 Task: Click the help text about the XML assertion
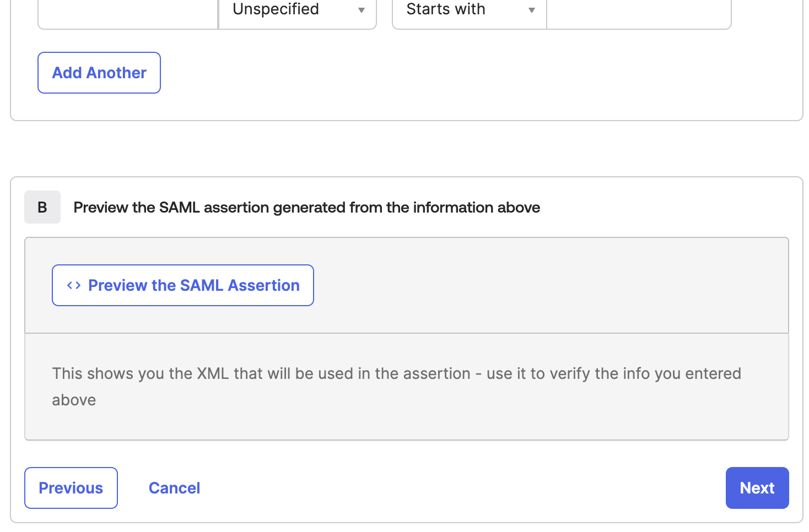(x=397, y=387)
